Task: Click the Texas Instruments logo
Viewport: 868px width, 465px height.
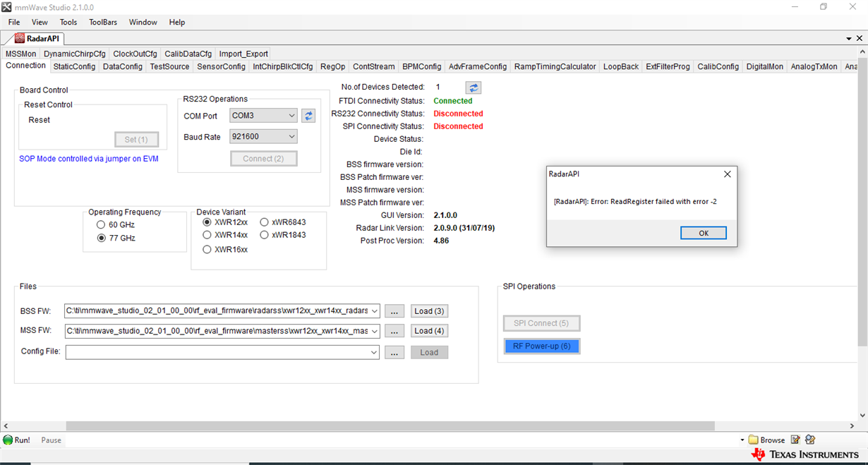Action: (x=804, y=454)
